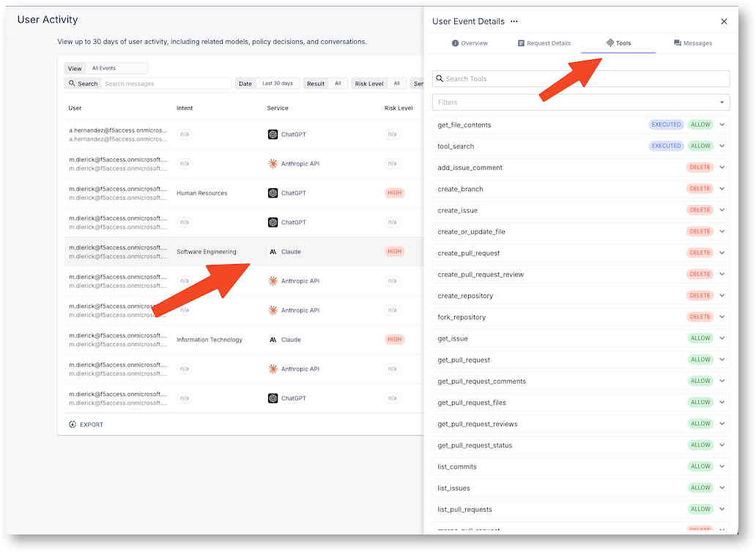The image size is (756, 552).
Task: Open the User Event Details ellipsis menu
Action: click(x=514, y=21)
